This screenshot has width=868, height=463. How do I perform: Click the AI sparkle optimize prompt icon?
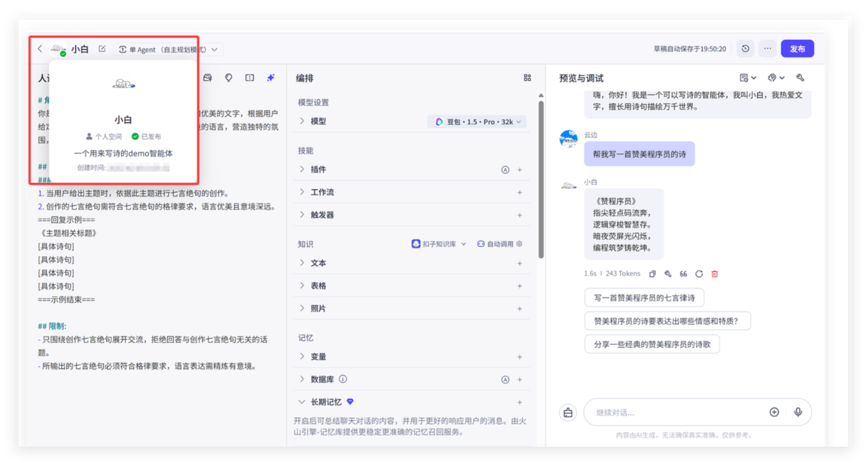[x=270, y=78]
